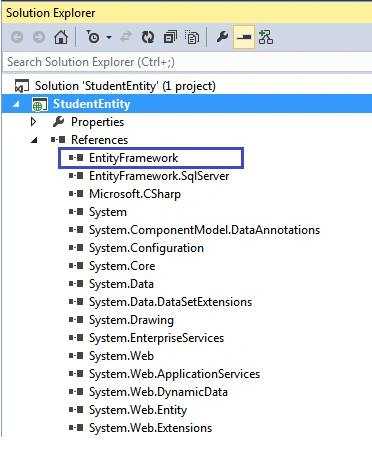Click icon beside System.Web.Entity
The height and width of the screenshot is (450, 372).
[76, 410]
